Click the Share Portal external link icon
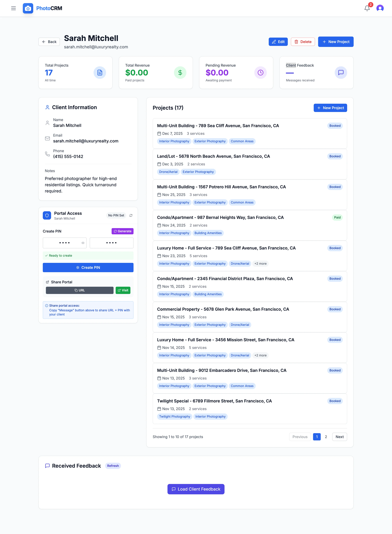The width and height of the screenshot is (392, 534). click(x=47, y=282)
